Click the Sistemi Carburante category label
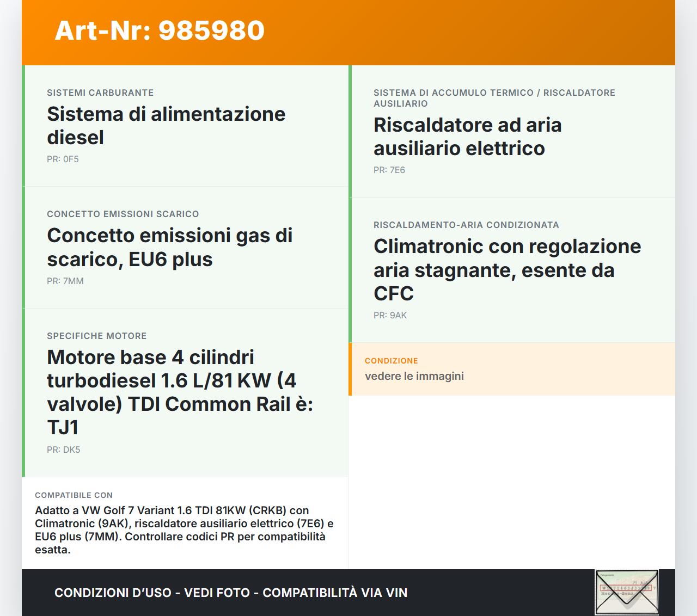Image resolution: width=697 pixels, height=616 pixels. (100, 93)
